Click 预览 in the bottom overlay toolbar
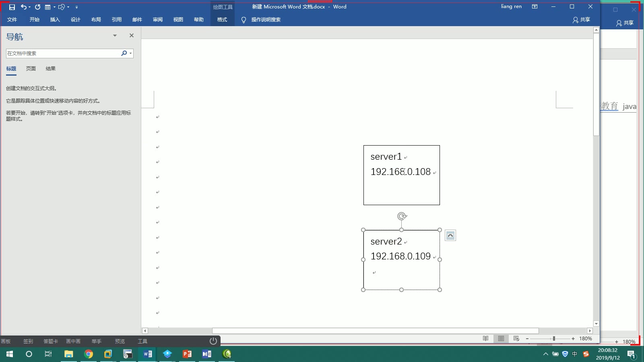The height and width of the screenshot is (362, 644). 120,341
